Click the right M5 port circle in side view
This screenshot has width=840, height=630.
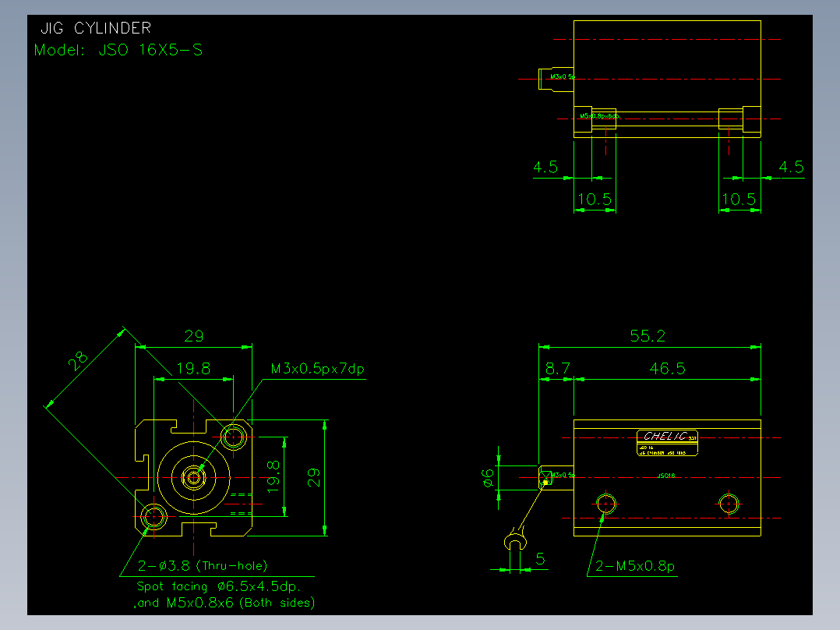729,504
